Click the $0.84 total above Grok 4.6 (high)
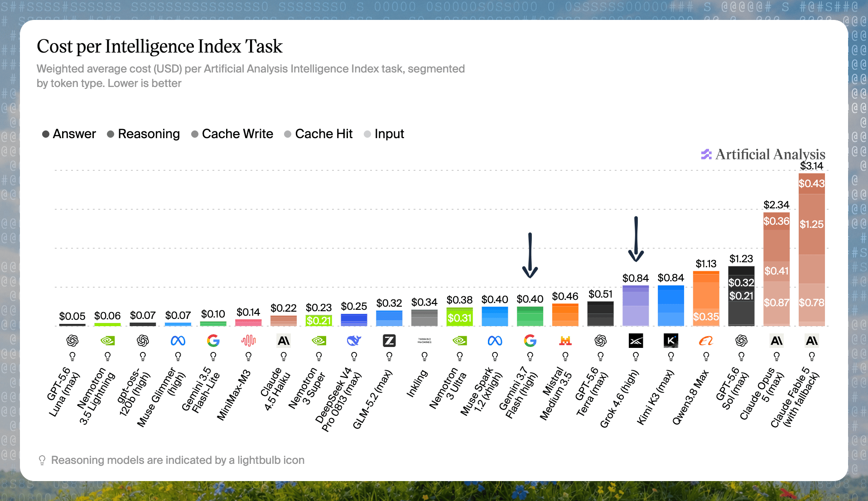The width and height of the screenshot is (868, 501). pos(636,278)
